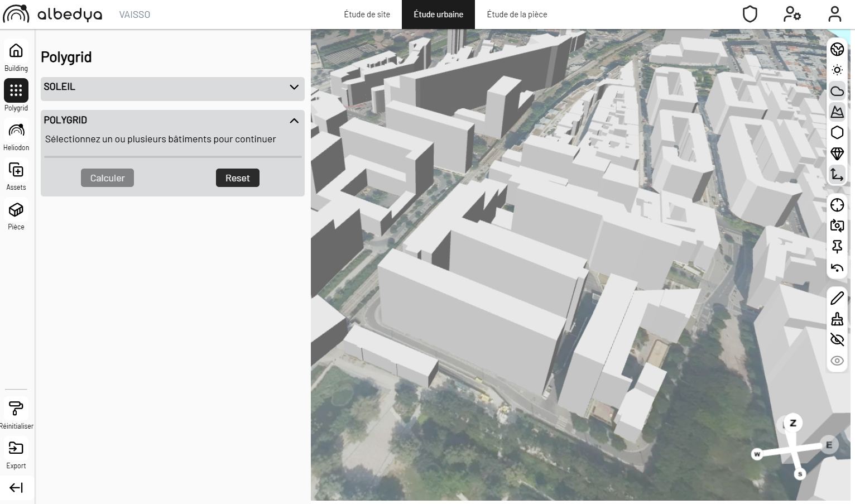Click the POLYGRID section label
The height and width of the screenshot is (504, 855).
point(65,120)
